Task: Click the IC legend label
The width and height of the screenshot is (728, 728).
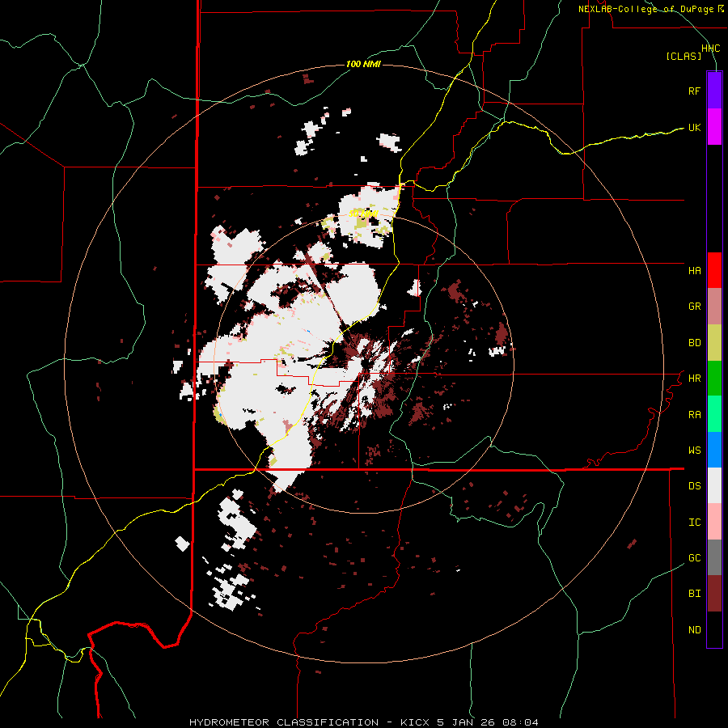Action: tap(694, 523)
